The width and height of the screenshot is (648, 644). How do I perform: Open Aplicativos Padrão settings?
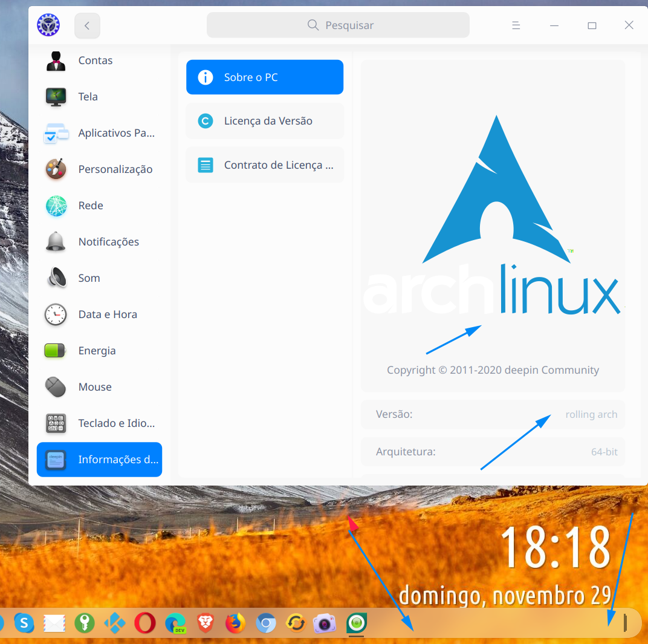click(x=116, y=133)
